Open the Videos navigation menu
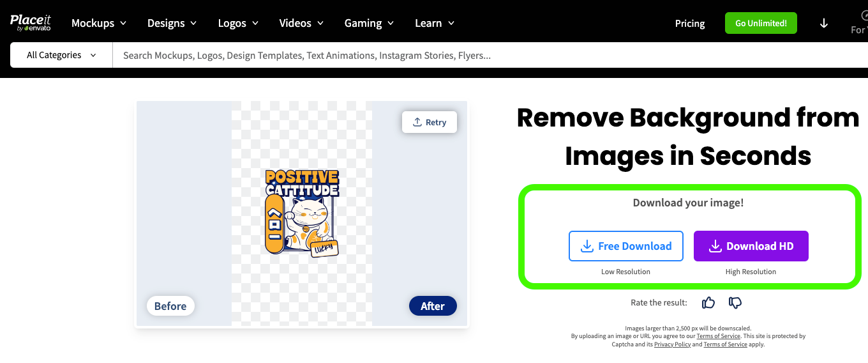Image resolution: width=868 pixels, height=363 pixels. (301, 24)
